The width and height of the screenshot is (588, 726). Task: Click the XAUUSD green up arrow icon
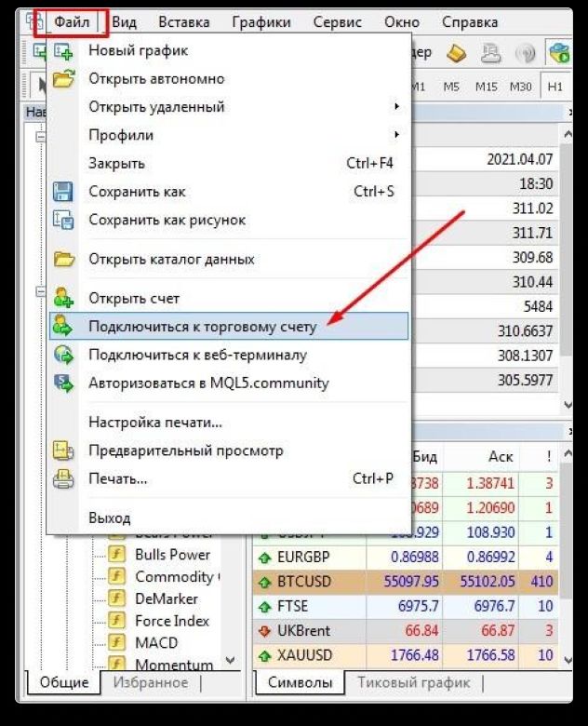click(265, 655)
